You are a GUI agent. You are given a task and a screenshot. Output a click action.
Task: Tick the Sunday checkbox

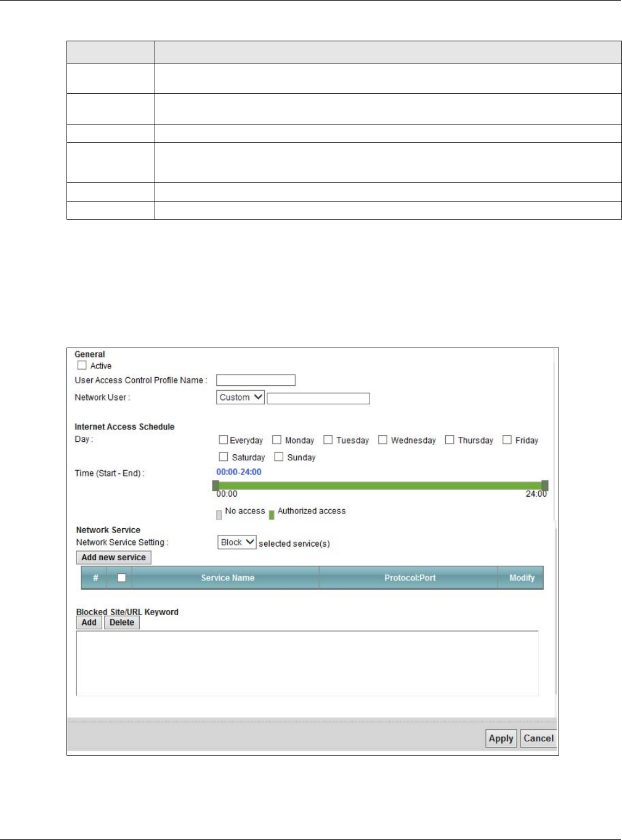pos(279,457)
